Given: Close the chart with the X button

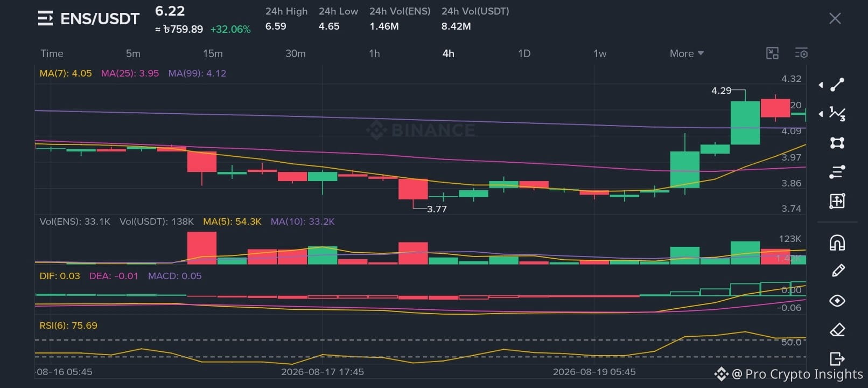Looking at the screenshot, I should click(x=835, y=18).
